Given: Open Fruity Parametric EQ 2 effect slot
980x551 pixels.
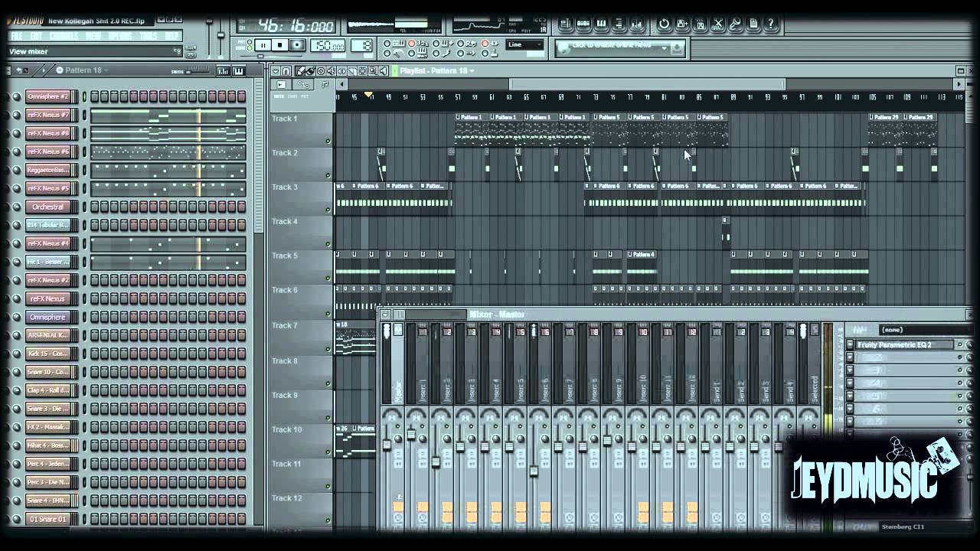Looking at the screenshot, I should (x=905, y=345).
